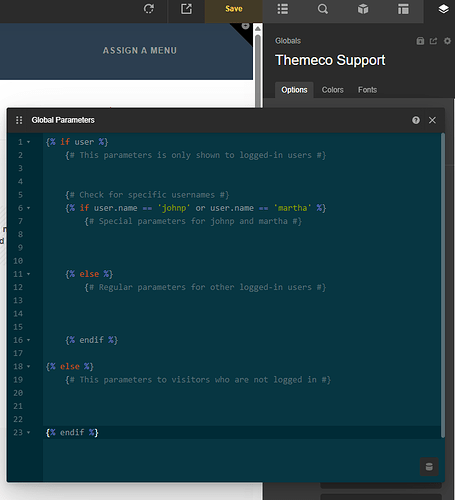Open the search magnifier icon
Image resolution: width=455 pixels, height=500 pixels.
tap(323, 9)
